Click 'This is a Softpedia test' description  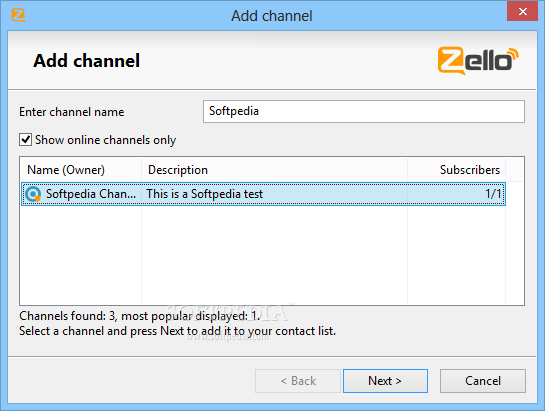pos(204,194)
